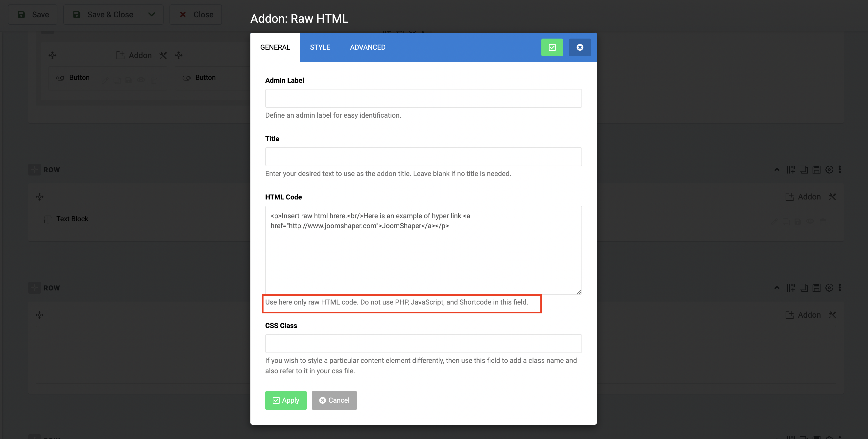Click the green checkmark apply icon in modal header
This screenshot has width=868, height=439.
552,47
